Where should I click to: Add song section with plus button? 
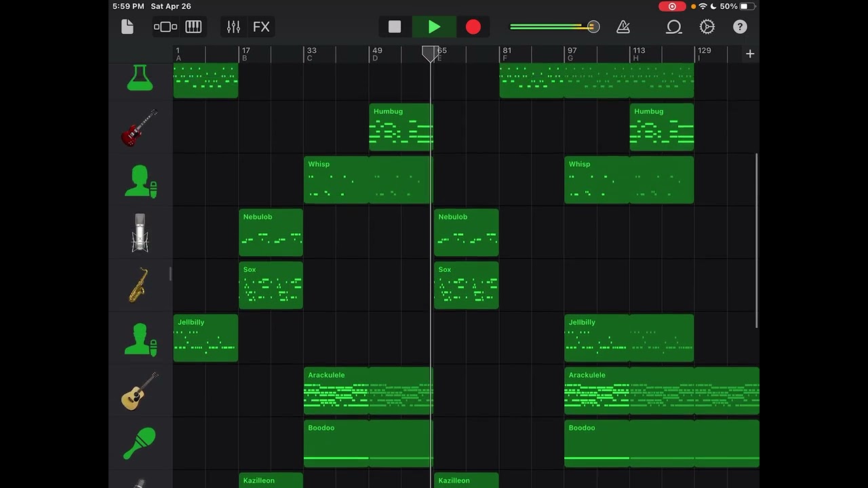tap(750, 54)
